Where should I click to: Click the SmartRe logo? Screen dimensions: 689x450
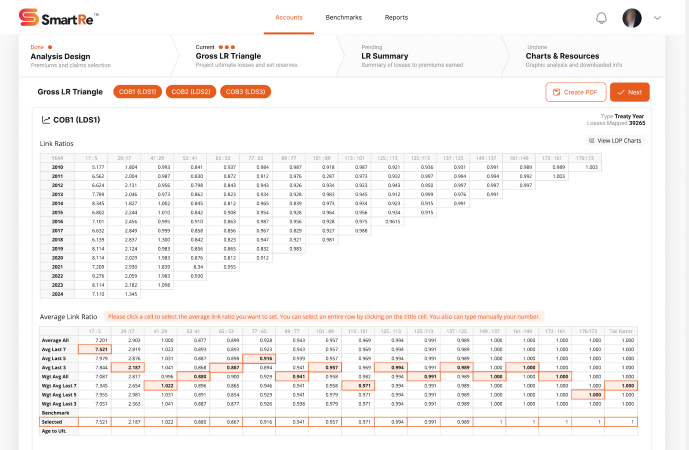click(x=58, y=17)
